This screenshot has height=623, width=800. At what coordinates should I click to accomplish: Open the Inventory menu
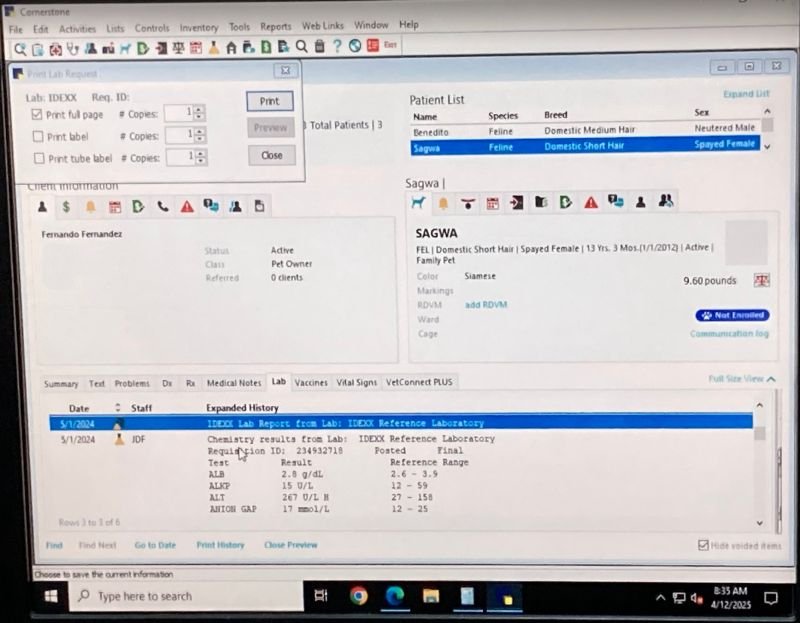click(198, 28)
